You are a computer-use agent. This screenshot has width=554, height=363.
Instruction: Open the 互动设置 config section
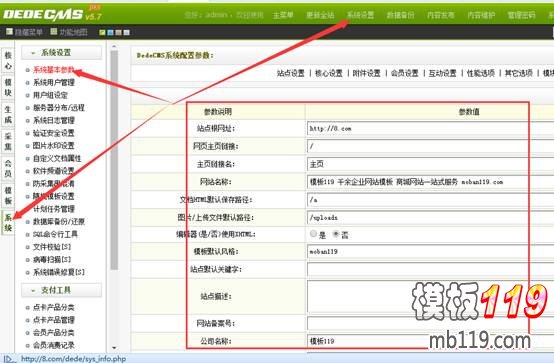[x=442, y=73]
